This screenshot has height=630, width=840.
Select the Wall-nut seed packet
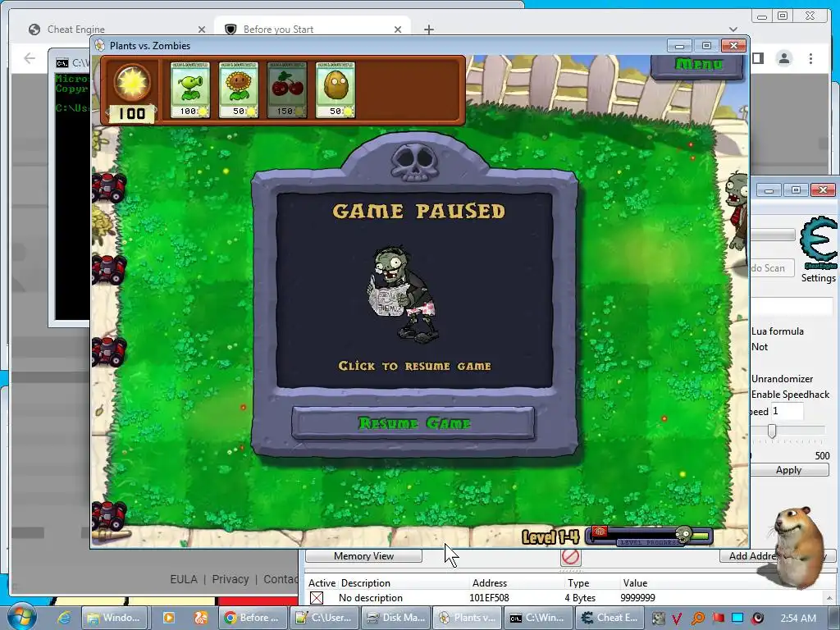pyautogui.click(x=335, y=89)
